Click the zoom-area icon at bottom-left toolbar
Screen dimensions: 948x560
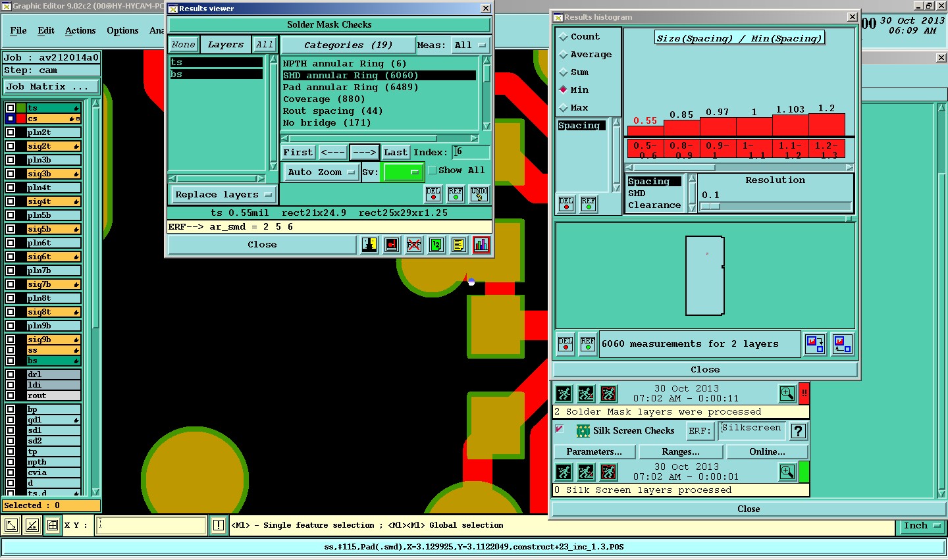click(12, 525)
